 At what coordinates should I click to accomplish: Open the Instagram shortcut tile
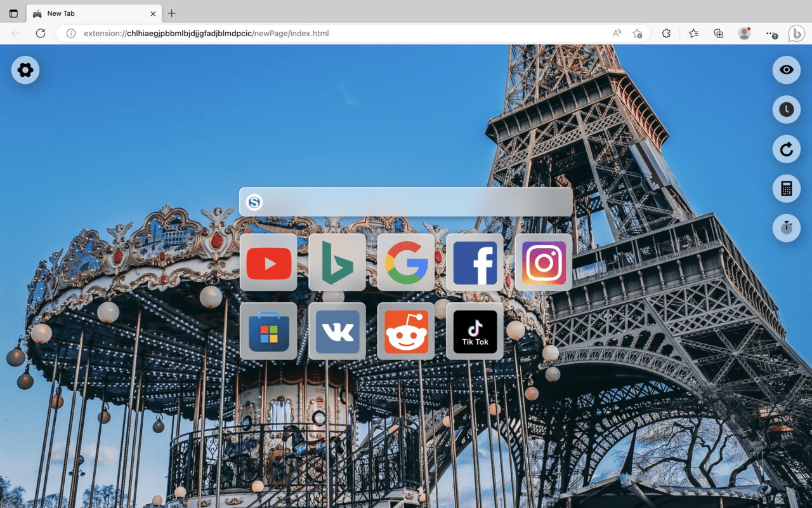(x=544, y=262)
